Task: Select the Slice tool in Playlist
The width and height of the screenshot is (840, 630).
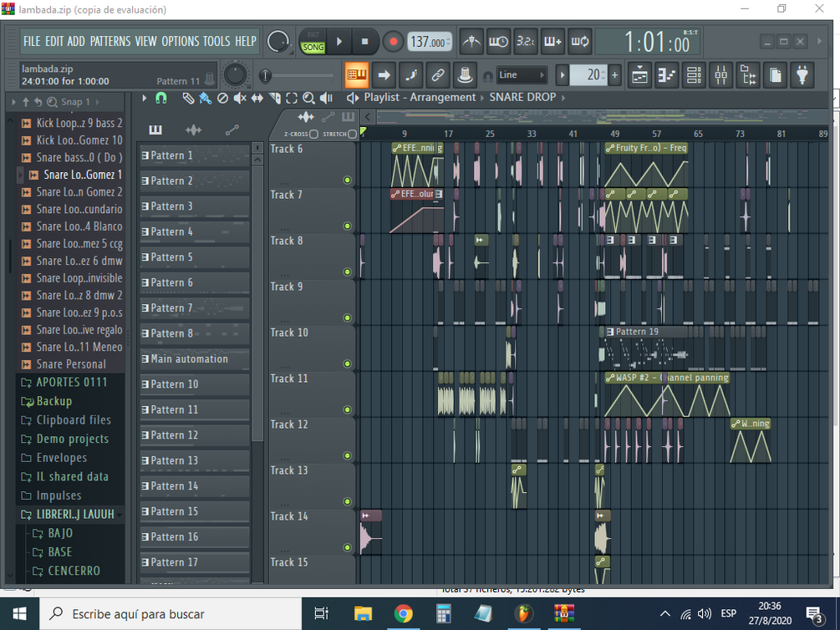Action: point(275,98)
